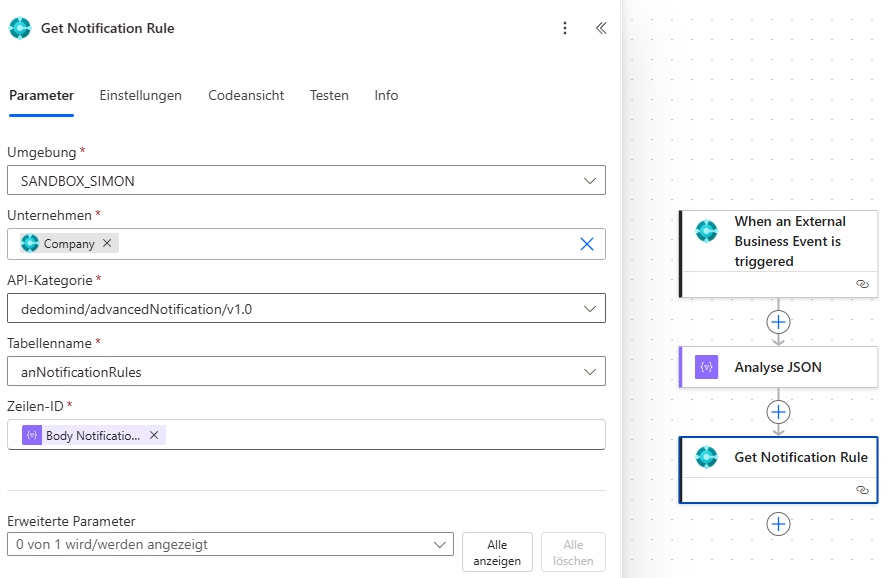This screenshot has height=578, width=886.
Task: Remove the Company token from Unternehmen
Action: click(107, 243)
